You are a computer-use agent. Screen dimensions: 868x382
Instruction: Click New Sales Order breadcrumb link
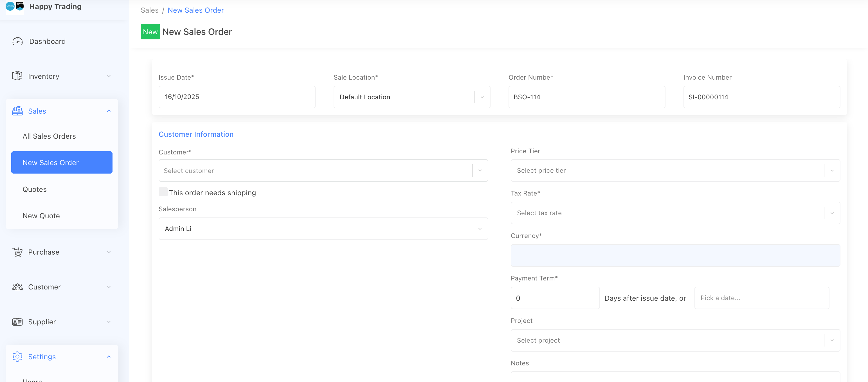(x=195, y=10)
